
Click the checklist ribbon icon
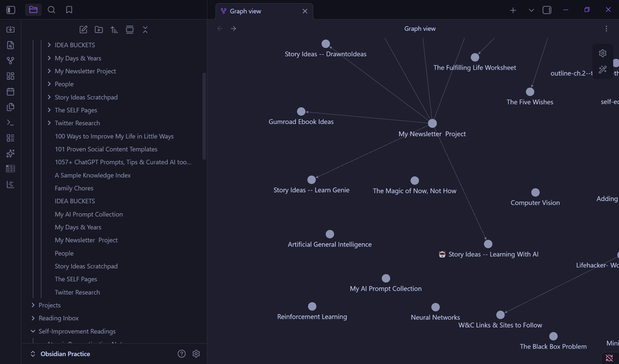pyautogui.click(x=11, y=138)
